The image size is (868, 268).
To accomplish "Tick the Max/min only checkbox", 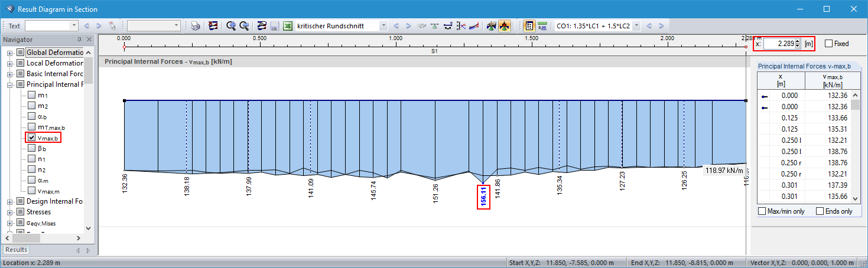I will click(x=762, y=211).
